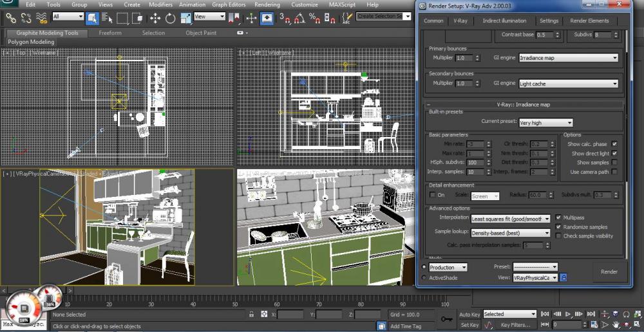This screenshot has height=332, width=644.
Task: Turn on Detail enhancement On checkbox
Action: (x=432, y=195)
